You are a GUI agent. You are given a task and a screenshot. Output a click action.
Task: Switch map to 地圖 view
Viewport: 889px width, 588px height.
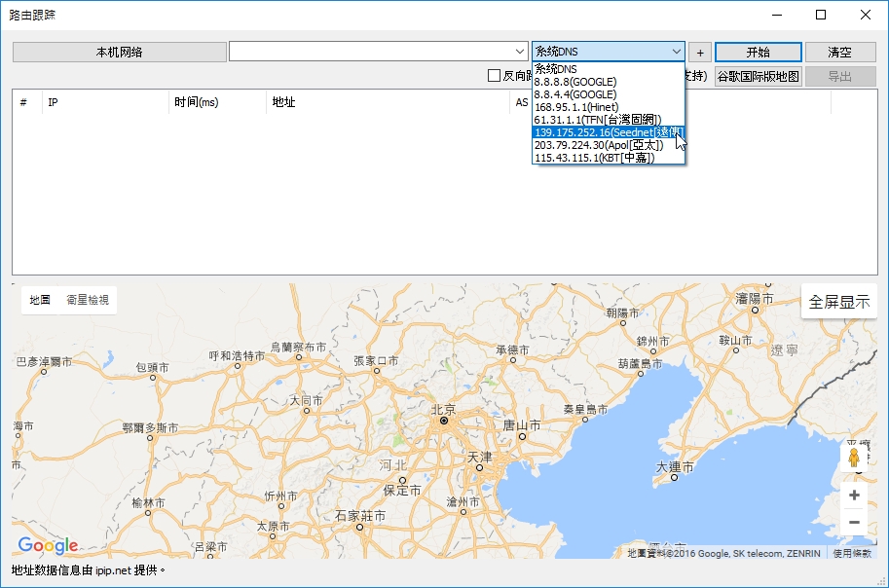click(x=40, y=300)
